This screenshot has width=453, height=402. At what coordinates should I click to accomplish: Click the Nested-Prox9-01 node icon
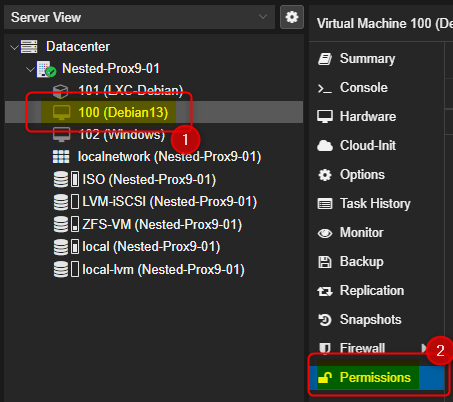(46, 69)
